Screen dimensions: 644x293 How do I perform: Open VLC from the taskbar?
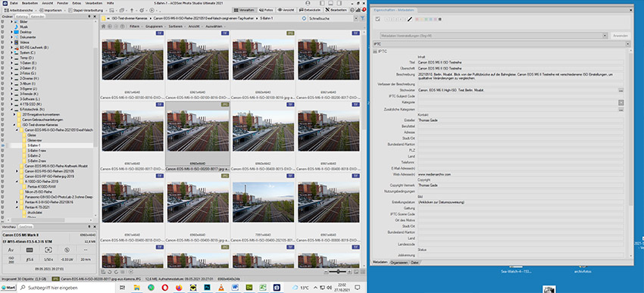221,287
